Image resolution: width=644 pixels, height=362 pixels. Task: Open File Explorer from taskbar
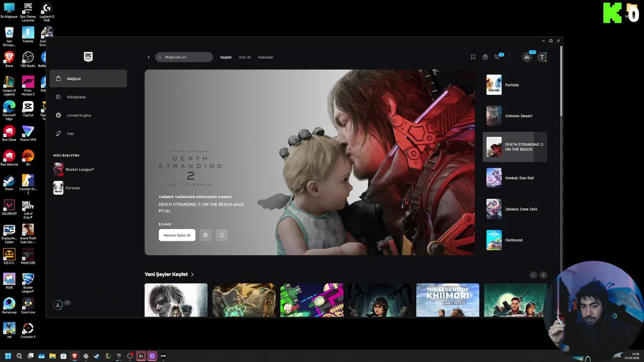coord(52,356)
